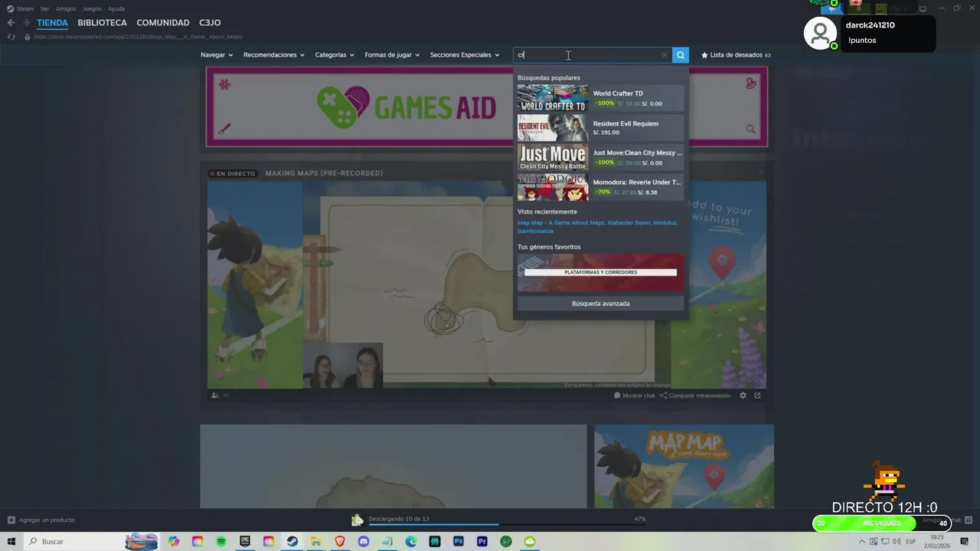Viewport: 980px width, 551px height.
Task: Open Premiere Pro from the taskbar
Action: pos(482,542)
